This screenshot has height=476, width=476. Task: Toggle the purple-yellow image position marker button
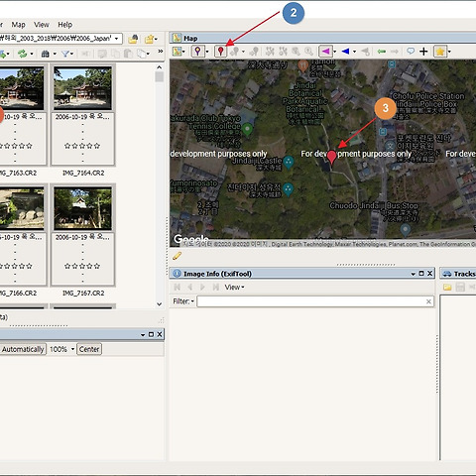point(197,52)
